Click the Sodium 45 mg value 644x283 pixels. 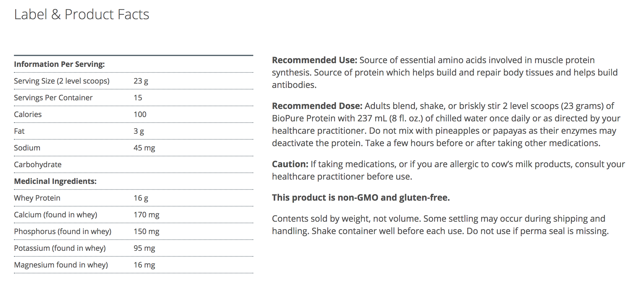[x=144, y=148]
